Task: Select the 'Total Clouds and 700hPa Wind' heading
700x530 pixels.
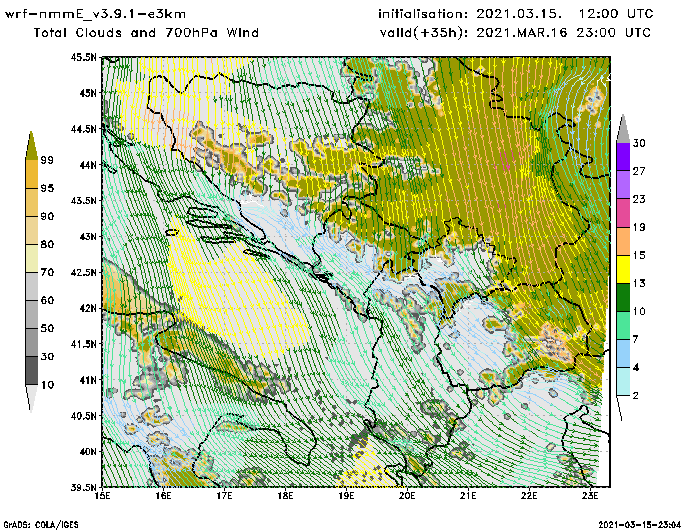Action: pos(146,33)
